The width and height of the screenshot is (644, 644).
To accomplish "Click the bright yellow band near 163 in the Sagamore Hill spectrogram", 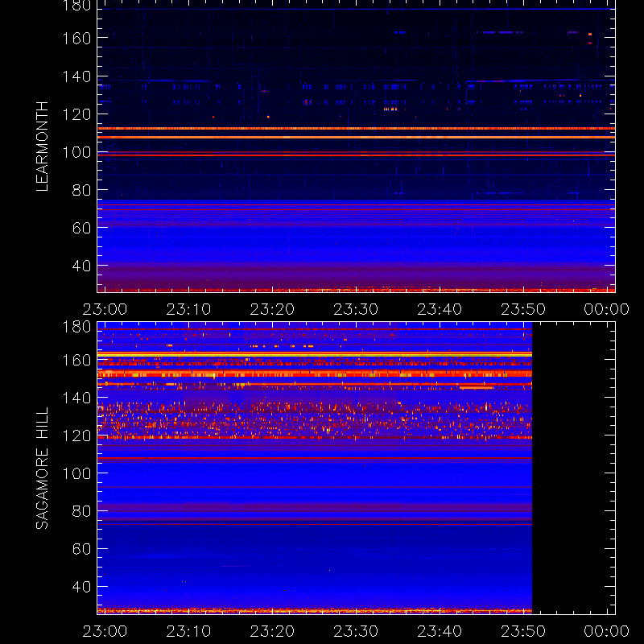I will [315, 354].
